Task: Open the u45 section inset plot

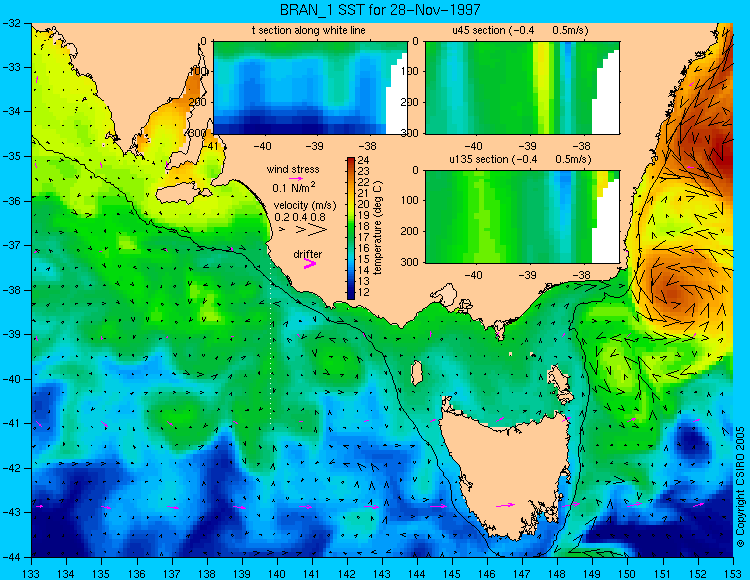Action: tap(522, 88)
